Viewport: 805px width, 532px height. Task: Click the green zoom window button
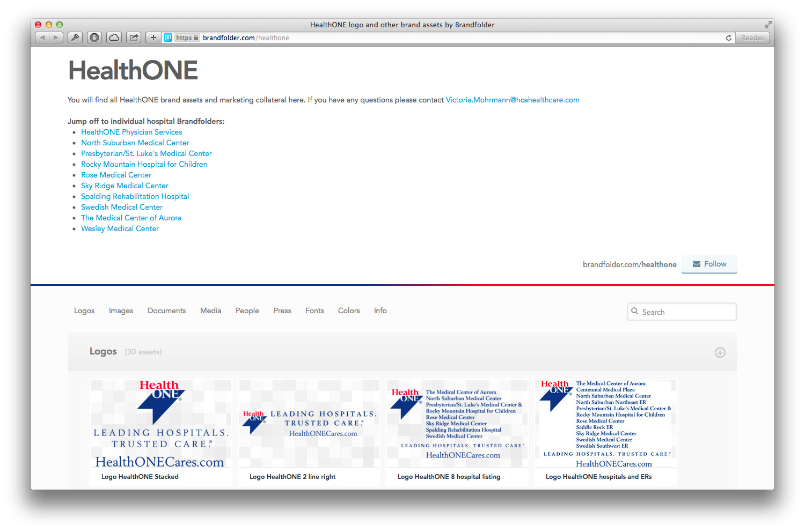[60, 25]
